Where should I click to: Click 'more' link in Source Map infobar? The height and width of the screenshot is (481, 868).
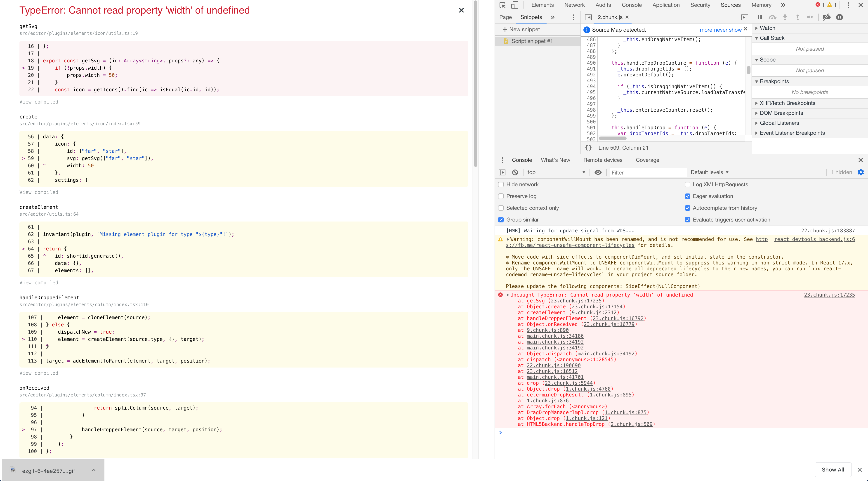click(706, 30)
